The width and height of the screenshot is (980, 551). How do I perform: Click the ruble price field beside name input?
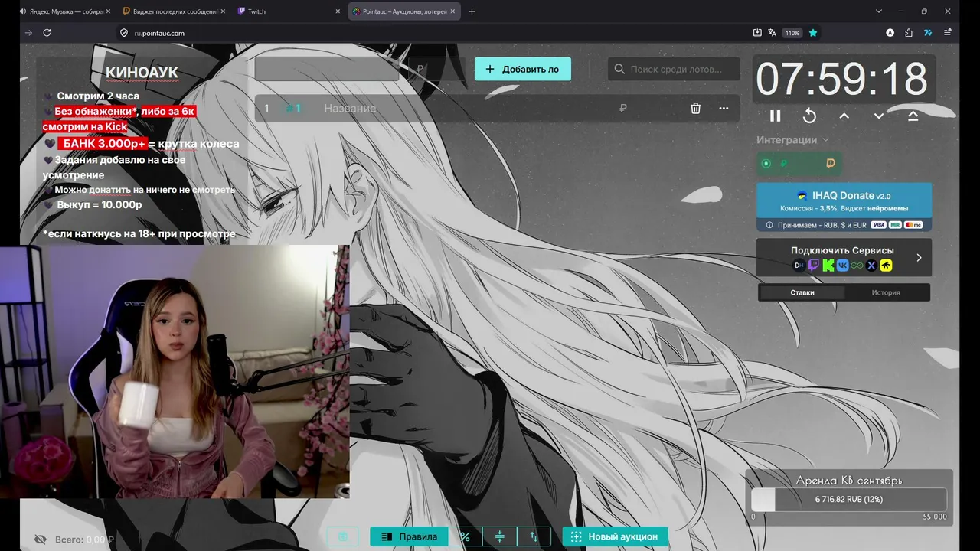pyautogui.click(x=436, y=69)
